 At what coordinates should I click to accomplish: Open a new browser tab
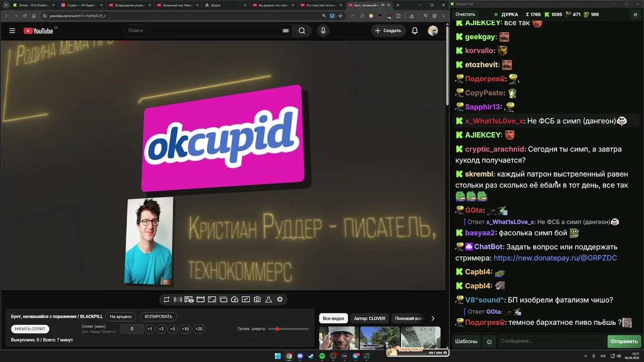click(397, 5)
